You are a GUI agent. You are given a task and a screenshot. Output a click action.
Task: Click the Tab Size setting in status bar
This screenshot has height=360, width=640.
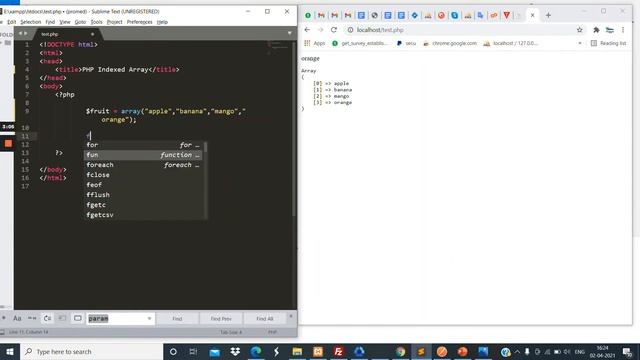231,332
